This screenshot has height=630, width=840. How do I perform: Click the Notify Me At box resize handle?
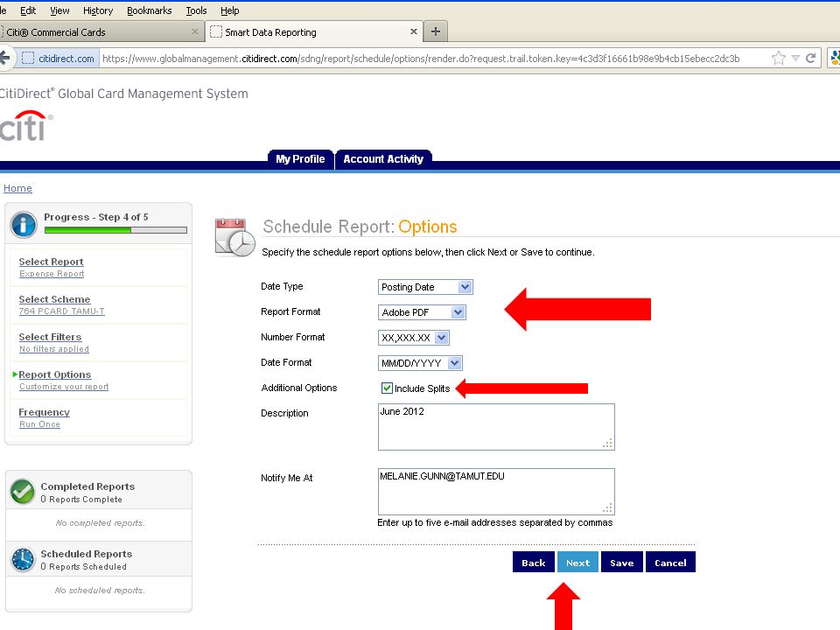pyautogui.click(x=607, y=507)
